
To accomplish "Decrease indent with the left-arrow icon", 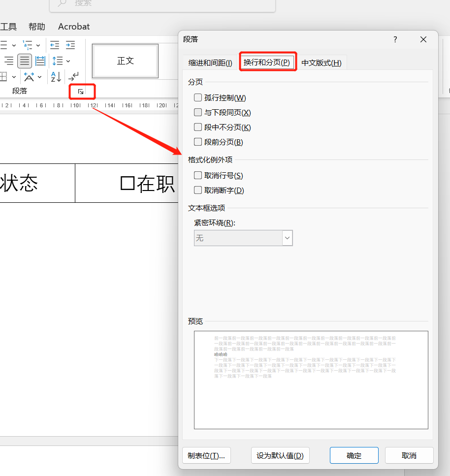I will [55, 45].
